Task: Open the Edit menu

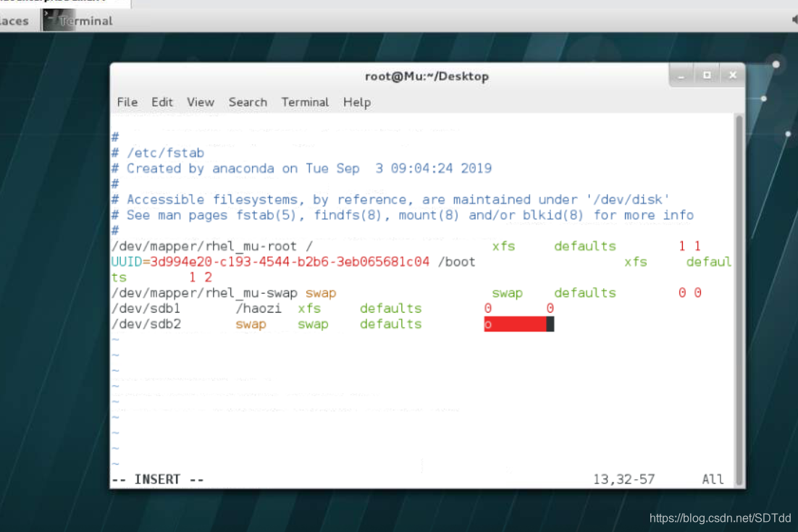Action: (162, 102)
